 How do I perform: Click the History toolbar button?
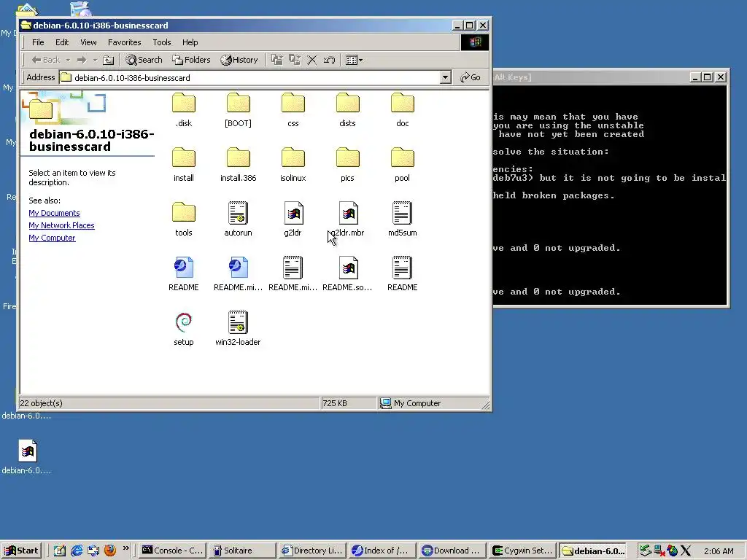[239, 60]
